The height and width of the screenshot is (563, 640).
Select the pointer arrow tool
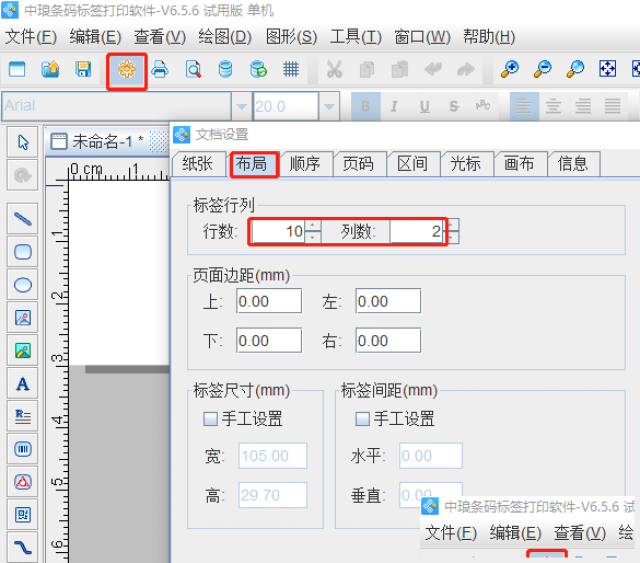pyautogui.click(x=23, y=142)
